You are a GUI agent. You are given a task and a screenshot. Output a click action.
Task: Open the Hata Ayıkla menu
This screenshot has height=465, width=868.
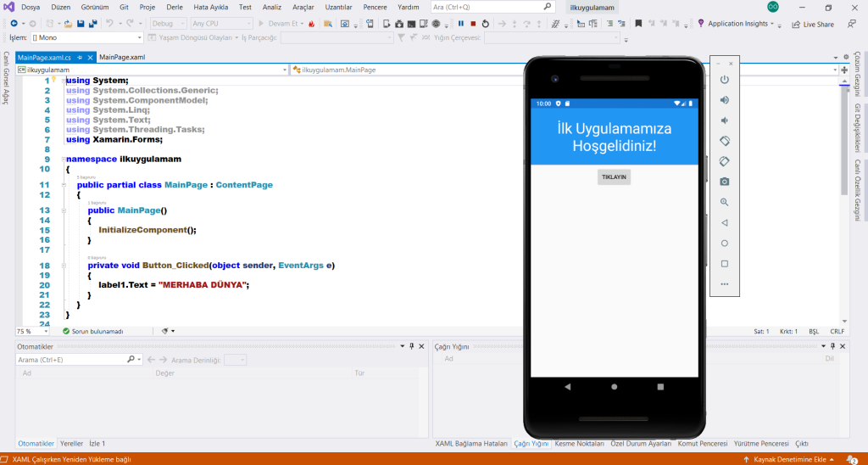(212, 7)
